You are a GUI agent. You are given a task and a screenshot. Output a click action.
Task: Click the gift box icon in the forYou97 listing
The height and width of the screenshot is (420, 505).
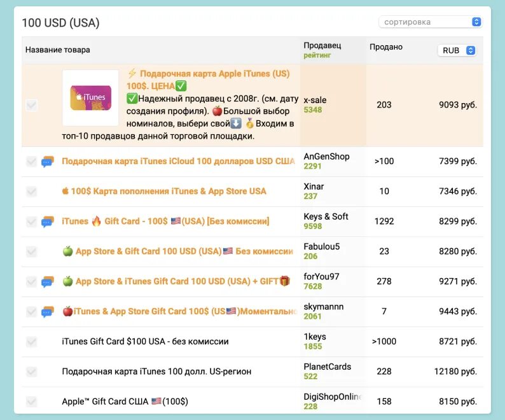point(285,281)
